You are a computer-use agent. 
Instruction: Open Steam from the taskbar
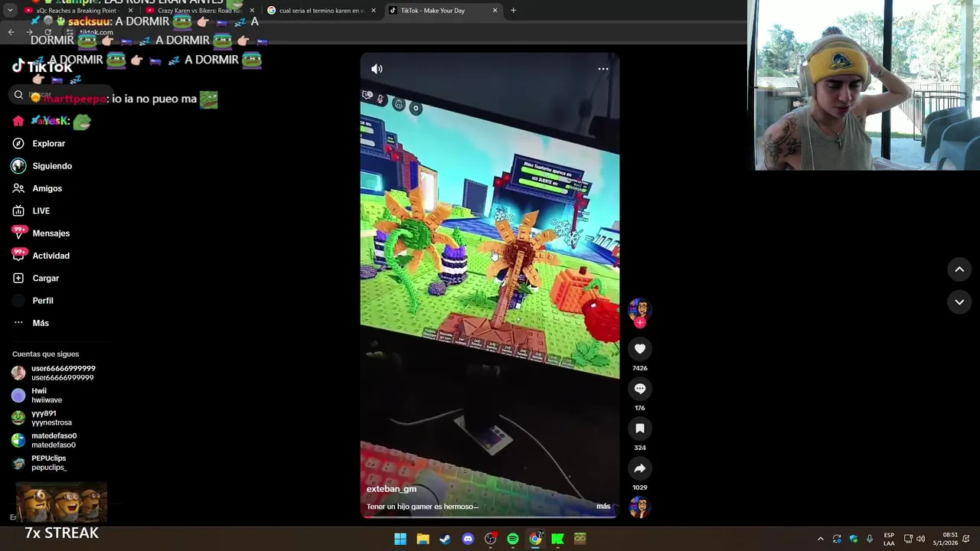point(446,539)
